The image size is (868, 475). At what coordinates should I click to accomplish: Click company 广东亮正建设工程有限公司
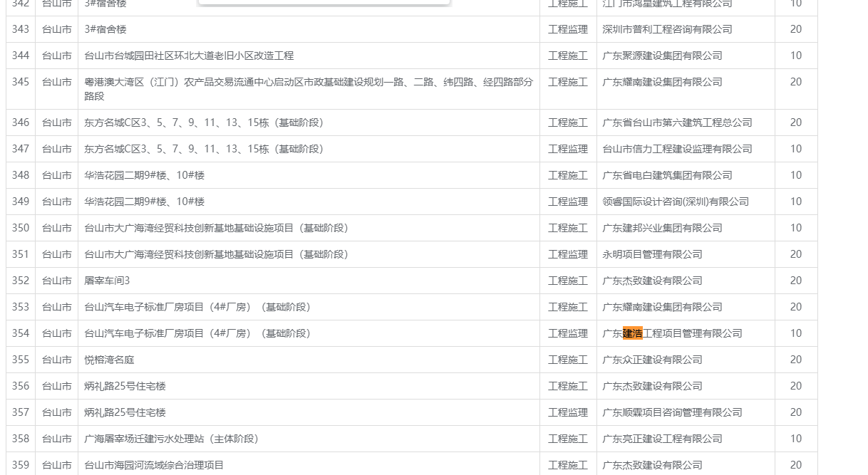click(662, 439)
